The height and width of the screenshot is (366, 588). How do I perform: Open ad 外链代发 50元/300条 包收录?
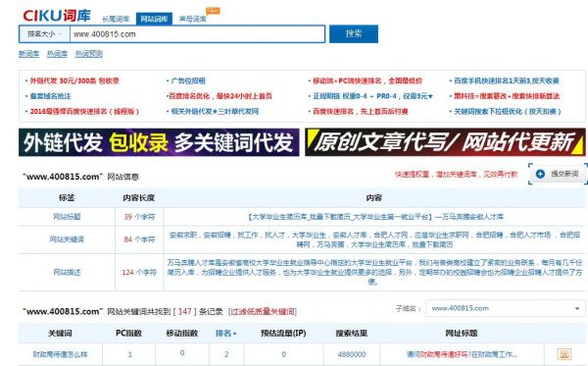click(74, 80)
